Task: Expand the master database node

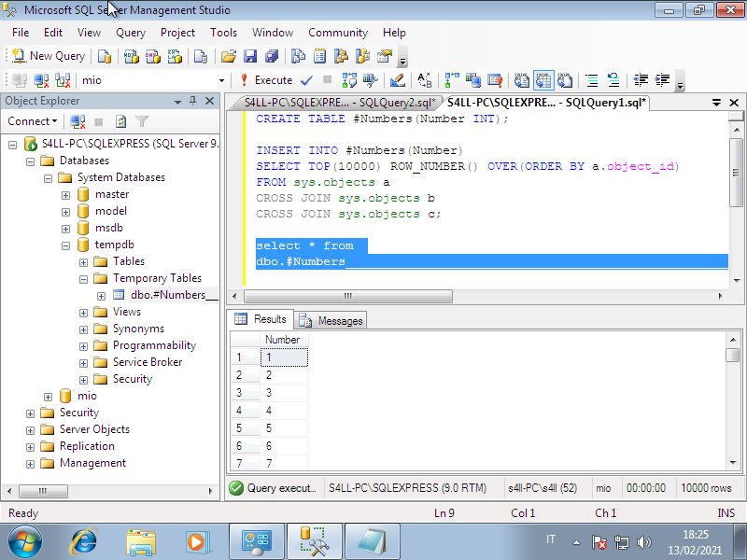Action: point(65,196)
